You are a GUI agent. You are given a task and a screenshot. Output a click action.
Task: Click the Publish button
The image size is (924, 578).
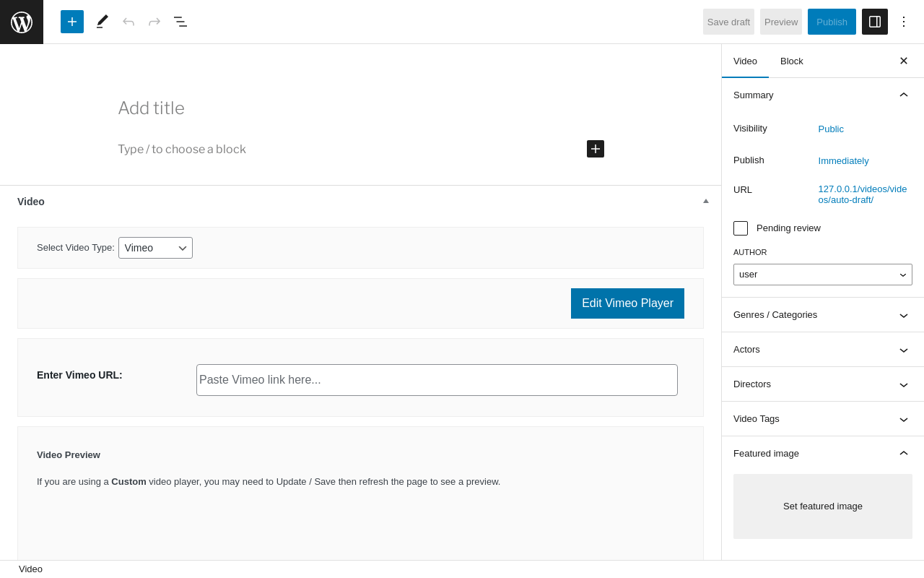tap(832, 22)
